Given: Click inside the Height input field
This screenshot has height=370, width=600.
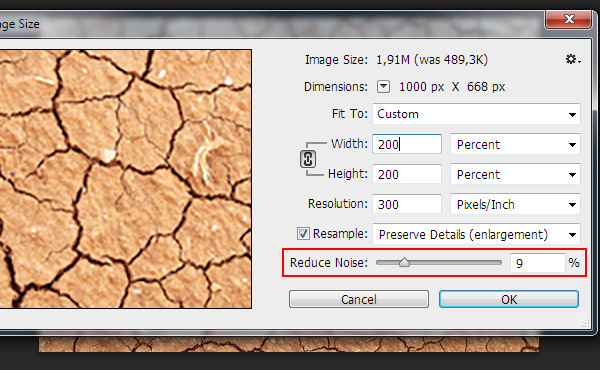Looking at the screenshot, I should point(407,174).
